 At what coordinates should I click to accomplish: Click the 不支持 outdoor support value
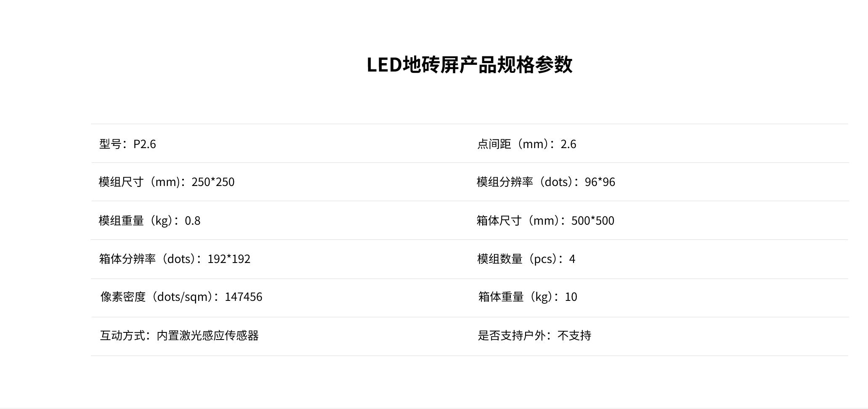point(574,335)
